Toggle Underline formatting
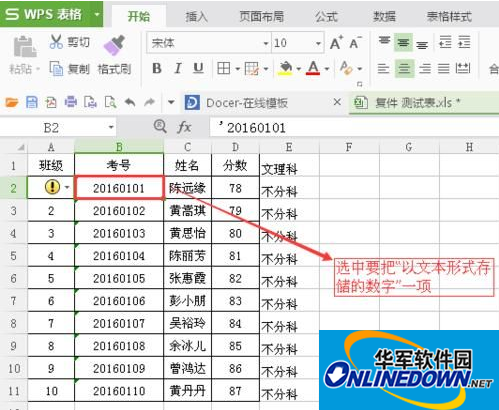499x410 pixels. tap(198, 68)
